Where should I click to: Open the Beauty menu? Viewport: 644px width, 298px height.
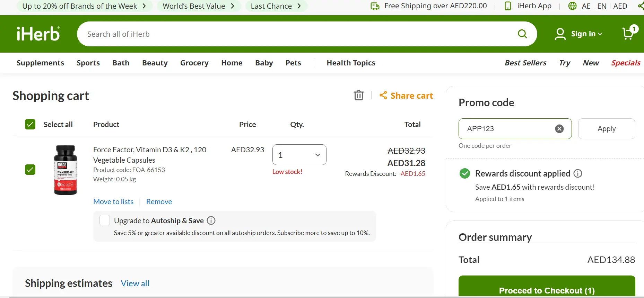[155, 63]
